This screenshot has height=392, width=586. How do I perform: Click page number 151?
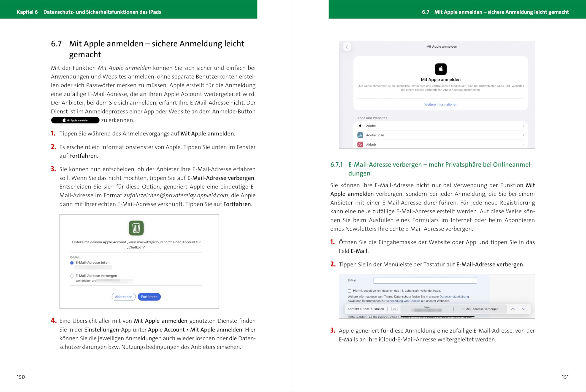pyautogui.click(x=565, y=377)
